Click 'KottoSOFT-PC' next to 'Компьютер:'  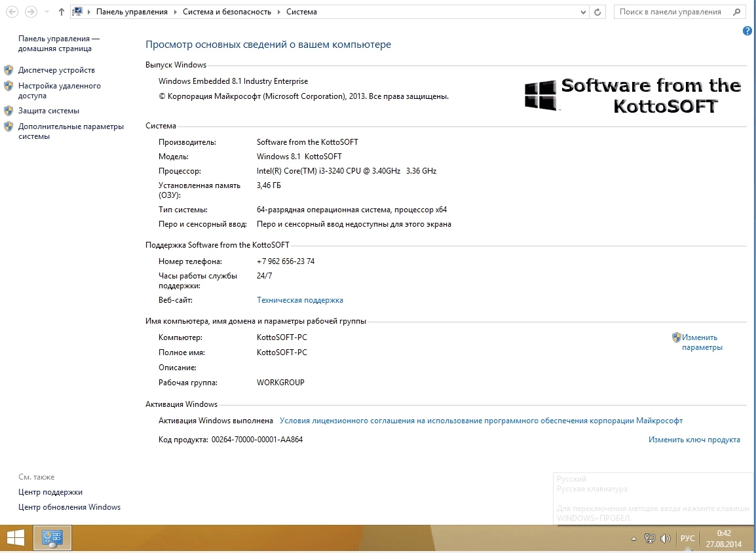(x=282, y=337)
